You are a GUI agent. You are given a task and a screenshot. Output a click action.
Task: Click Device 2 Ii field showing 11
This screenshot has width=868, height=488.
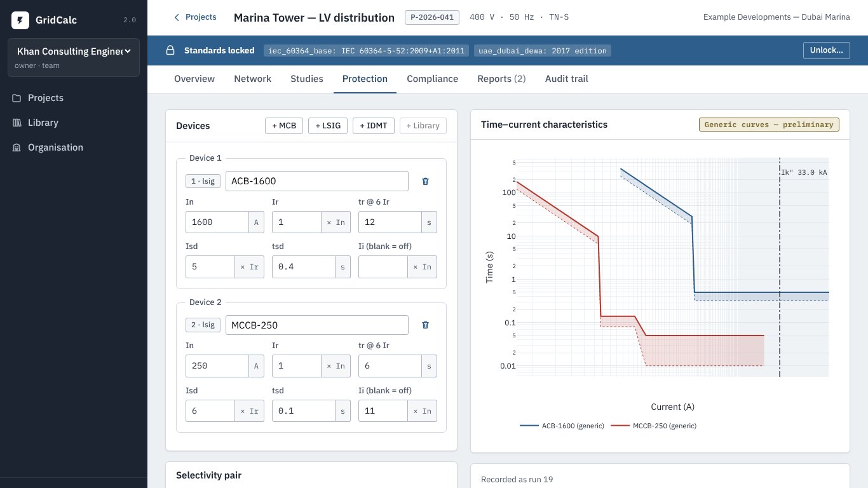pos(383,410)
